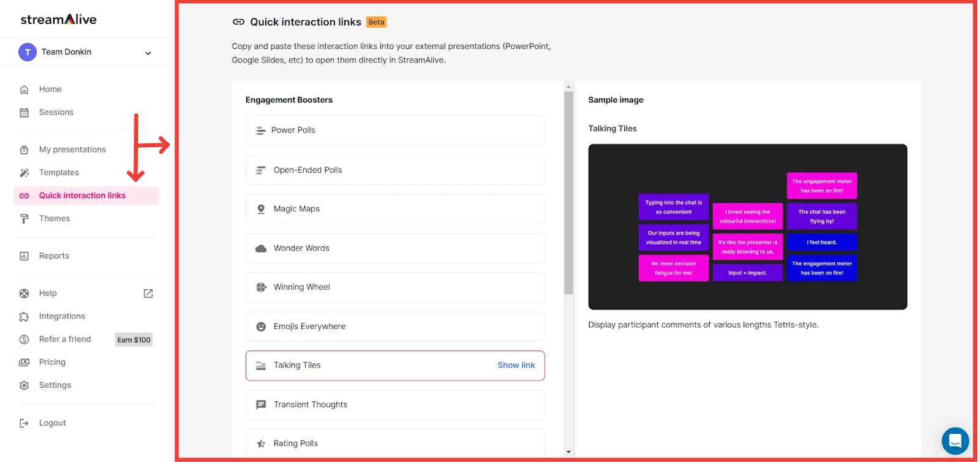This screenshot has height=462, width=980.
Task: Click the Team Donkin avatar circle
Action: [28, 52]
